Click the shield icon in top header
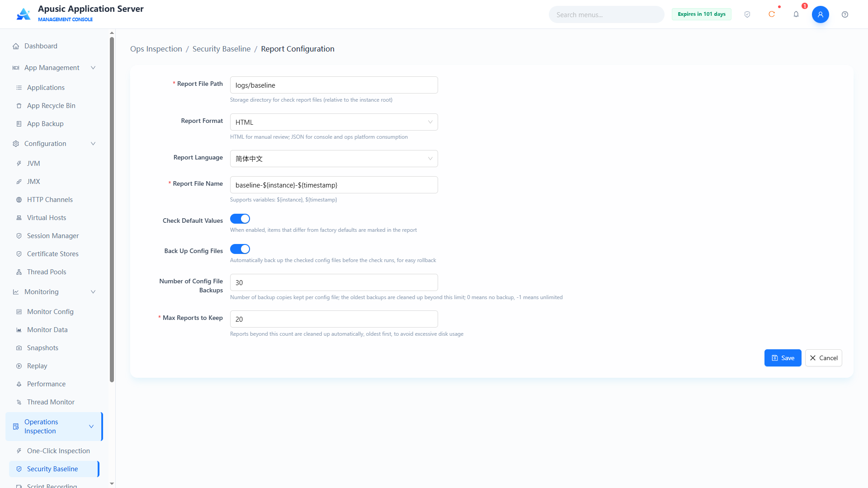Screen dimensions: 868x488 pyautogui.click(x=747, y=14)
